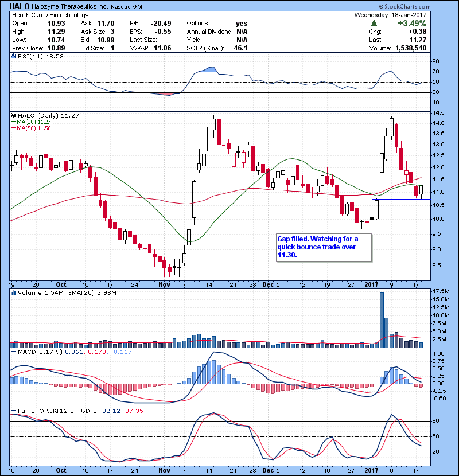Click the RSI(14) 48.53 panel label
This screenshot has width=459, height=476.
[40, 56]
